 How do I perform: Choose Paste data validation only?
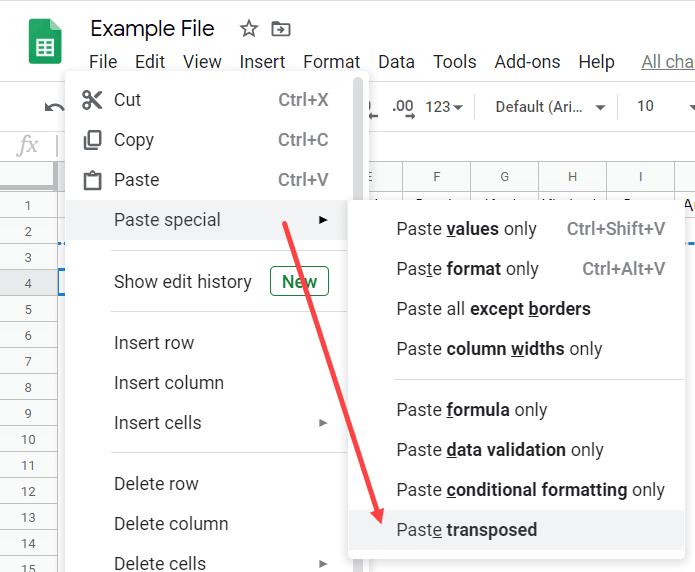tap(516, 450)
